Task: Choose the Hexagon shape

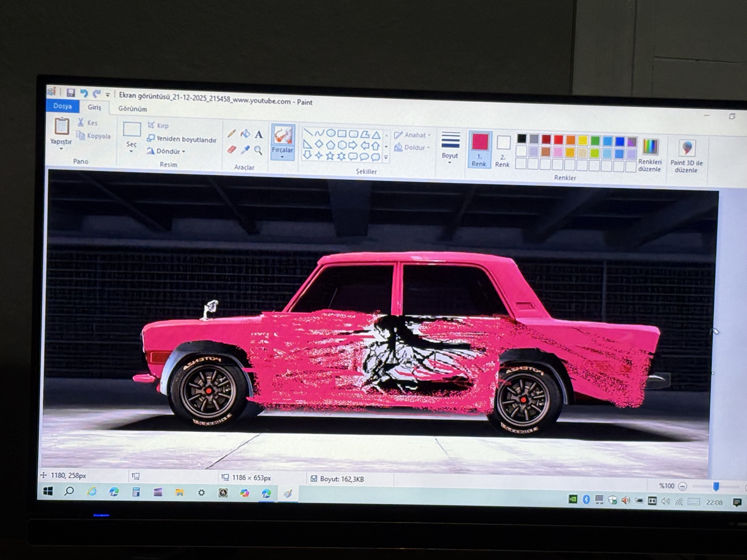Action: 342,145
